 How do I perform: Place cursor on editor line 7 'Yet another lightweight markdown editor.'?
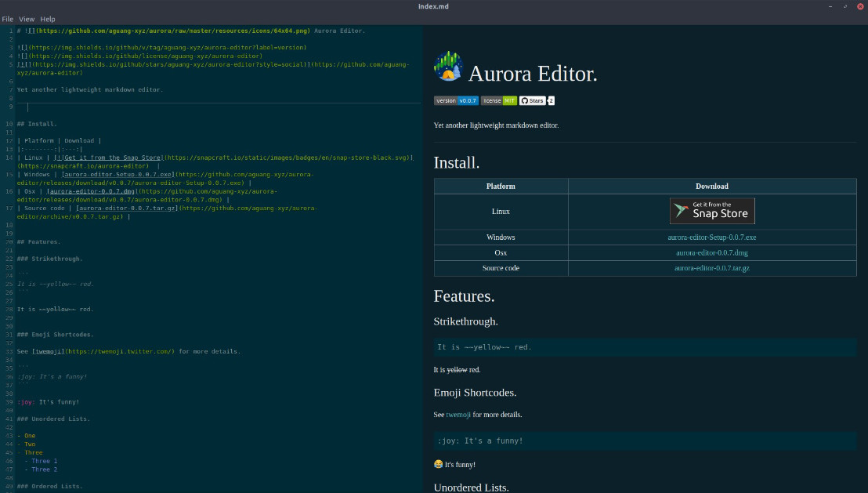(x=90, y=89)
